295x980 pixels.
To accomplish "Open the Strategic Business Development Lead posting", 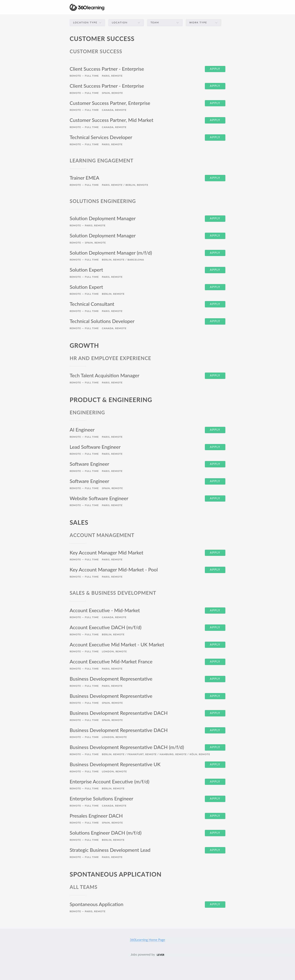I will (x=110, y=850).
